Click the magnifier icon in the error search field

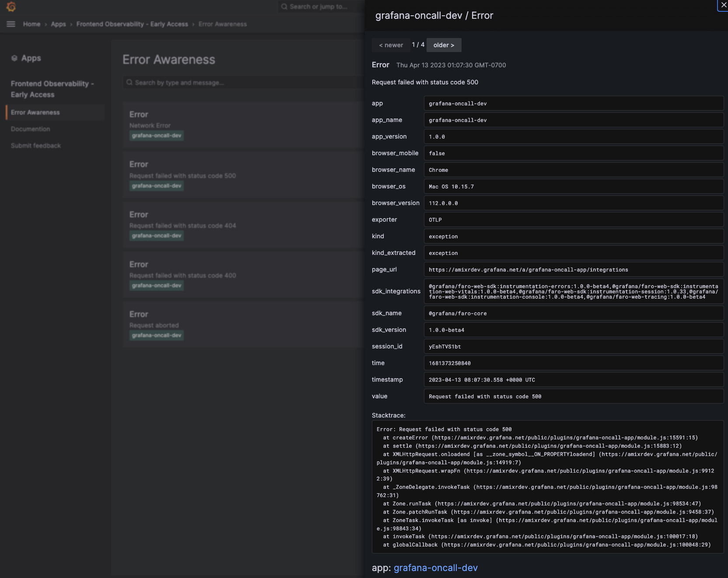coord(129,82)
